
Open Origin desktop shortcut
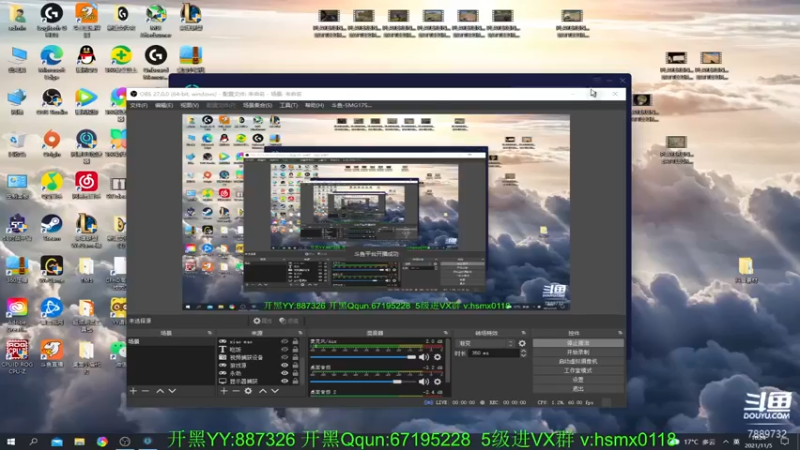(52, 143)
